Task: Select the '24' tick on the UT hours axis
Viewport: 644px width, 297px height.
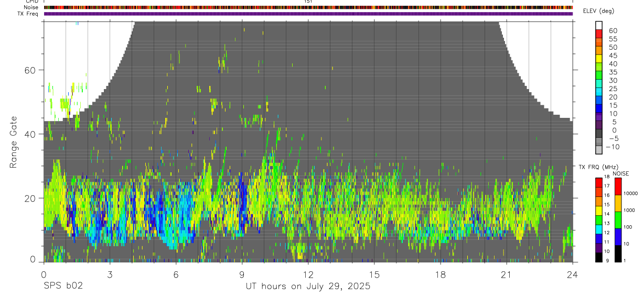Action: coord(573,274)
